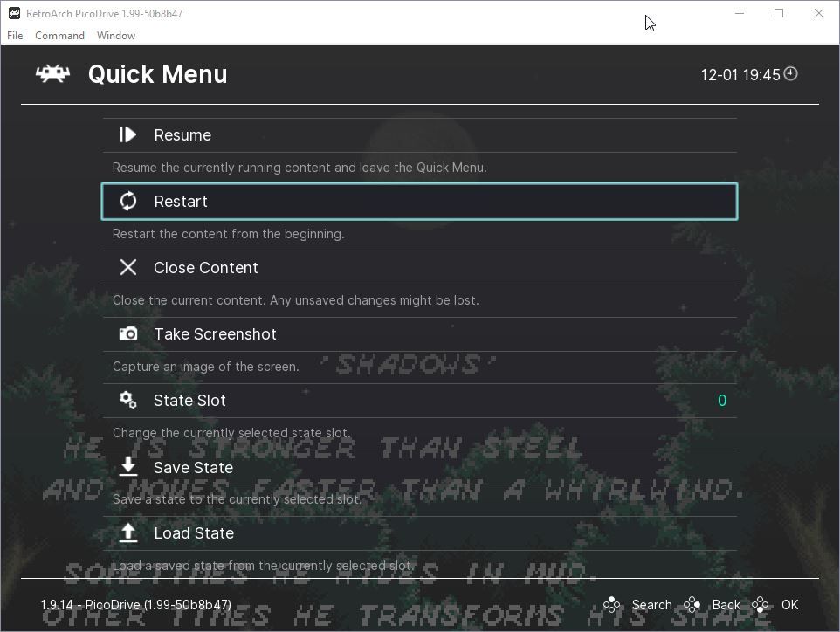
Task: Click 'Change the currently selected state slot' description
Action: pyautogui.click(x=231, y=433)
